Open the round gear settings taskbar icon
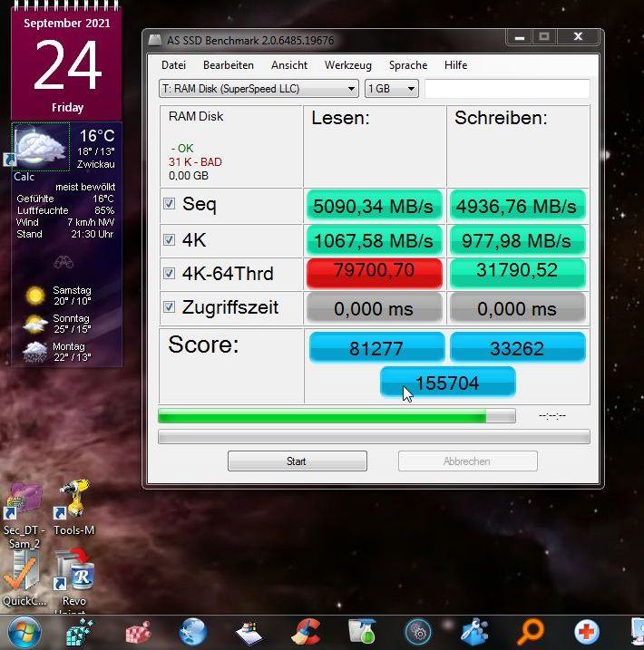 click(x=418, y=633)
